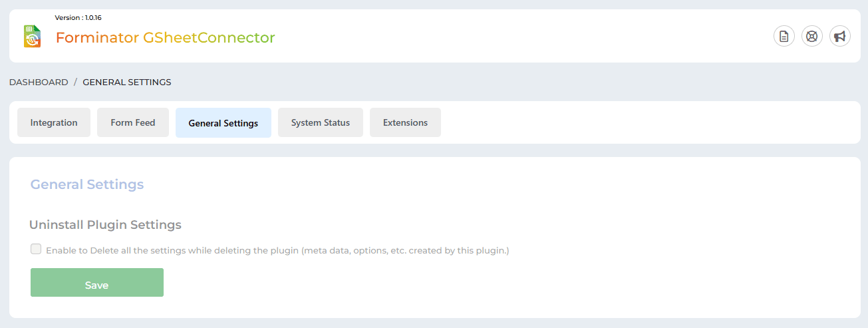This screenshot has height=328, width=868.
Task: Click the breadcrumb slash separator
Action: 75,82
